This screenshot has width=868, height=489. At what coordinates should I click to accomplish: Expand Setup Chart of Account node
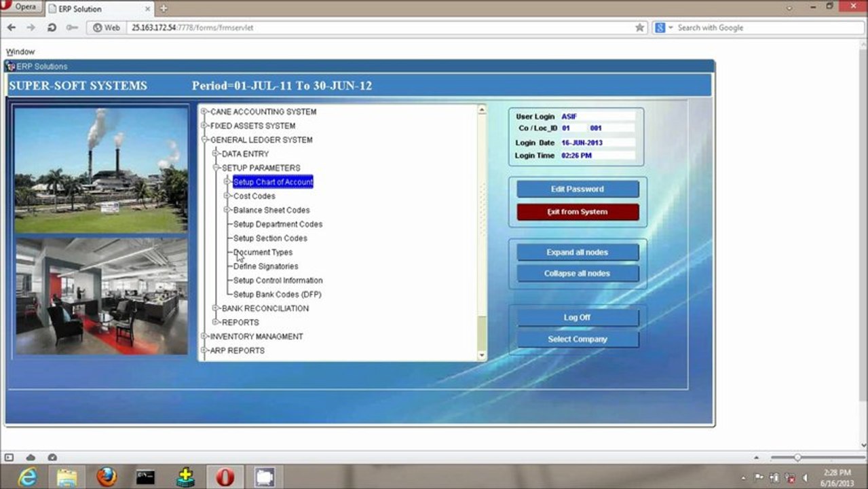point(227,182)
